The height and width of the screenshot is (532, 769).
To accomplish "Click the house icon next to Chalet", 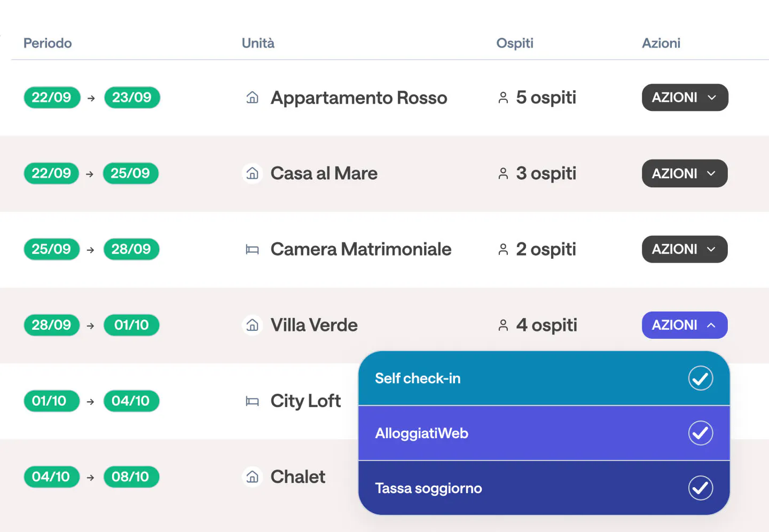I will coord(252,477).
